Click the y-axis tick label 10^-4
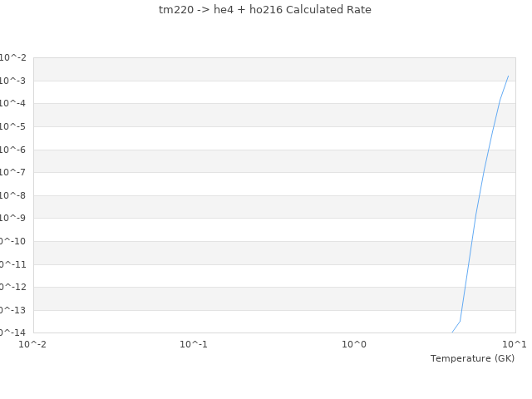This screenshot has height=399, width=532. click(13, 104)
